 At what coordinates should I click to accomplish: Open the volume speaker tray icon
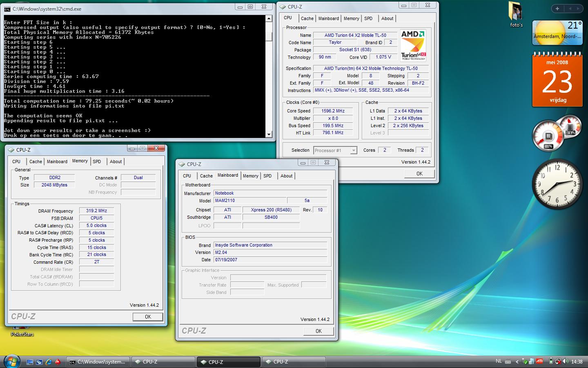(566, 361)
